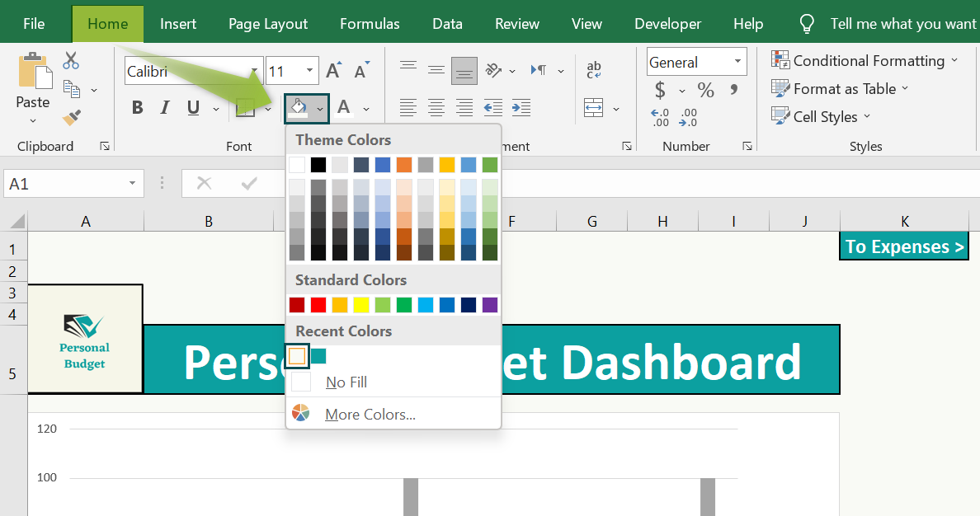
Task: Open the Calibri font name dropdown
Action: coord(254,71)
